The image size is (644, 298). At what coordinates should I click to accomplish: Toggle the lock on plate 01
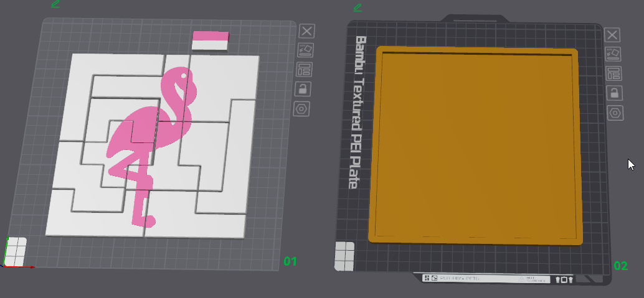tap(303, 89)
